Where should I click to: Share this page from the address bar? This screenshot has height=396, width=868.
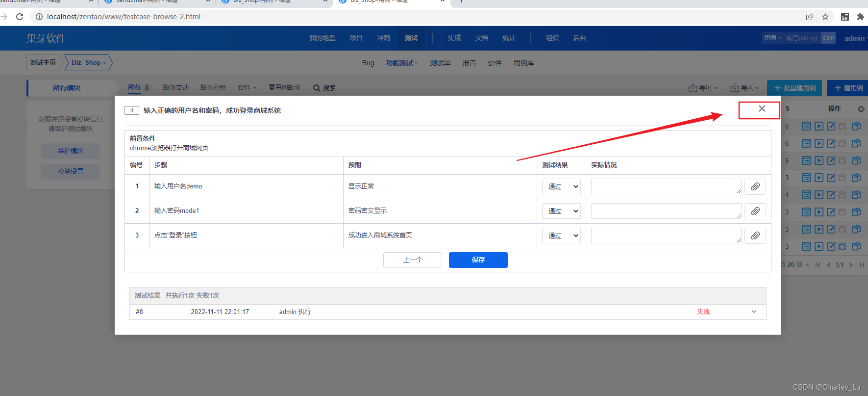click(x=810, y=17)
